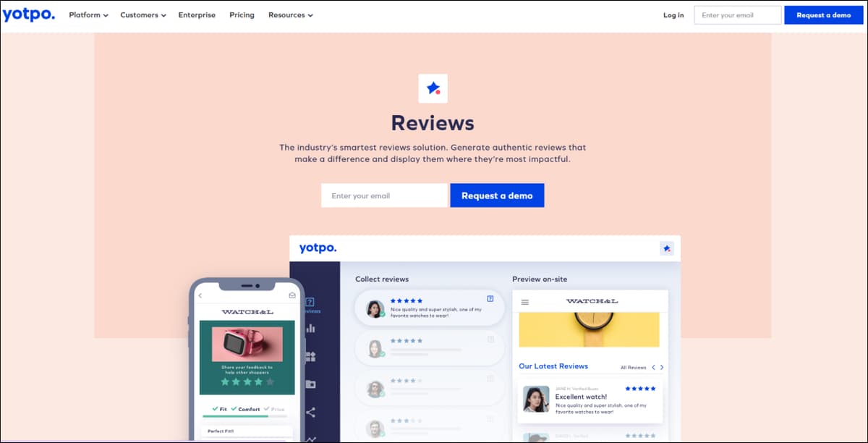Click the previous arrow beside All Reviews

click(654, 367)
